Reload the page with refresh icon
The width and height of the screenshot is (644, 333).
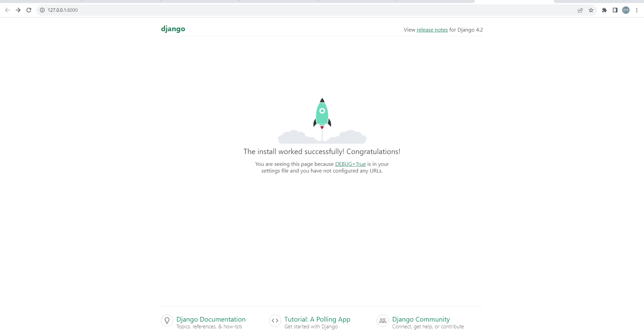coord(29,10)
